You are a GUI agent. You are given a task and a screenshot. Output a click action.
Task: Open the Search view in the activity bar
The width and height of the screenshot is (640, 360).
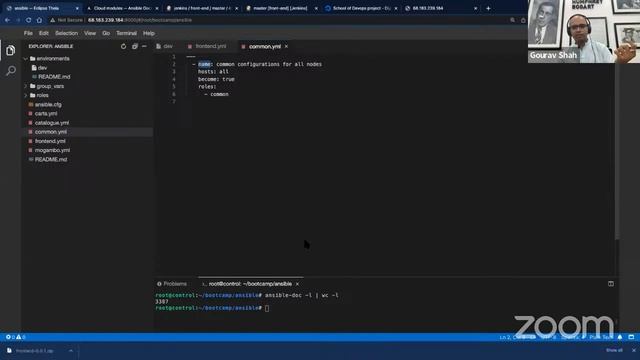click(x=11, y=71)
